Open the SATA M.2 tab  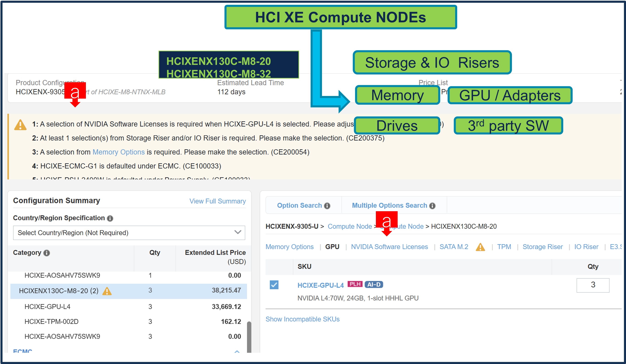pyautogui.click(x=454, y=247)
